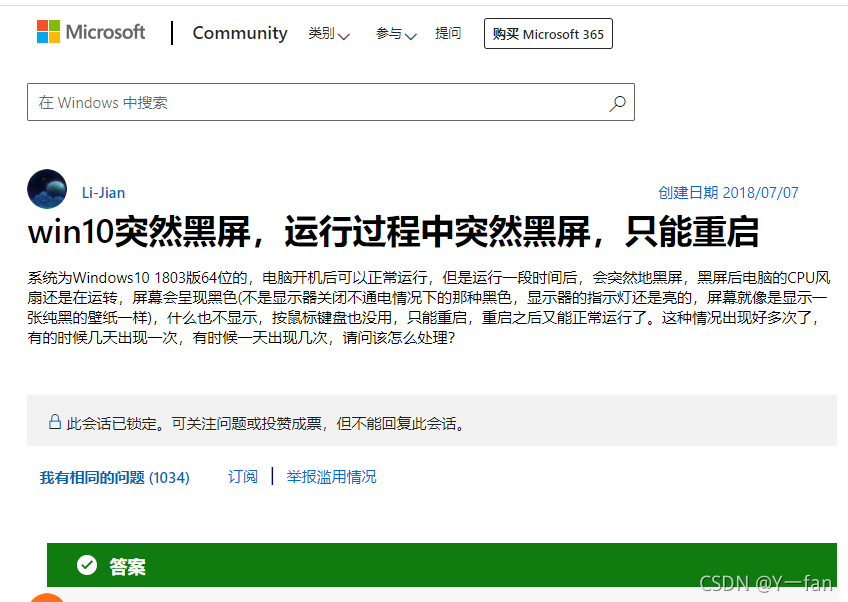This screenshot has width=848, height=602.
Task: Open the Community home link
Action: click(240, 33)
